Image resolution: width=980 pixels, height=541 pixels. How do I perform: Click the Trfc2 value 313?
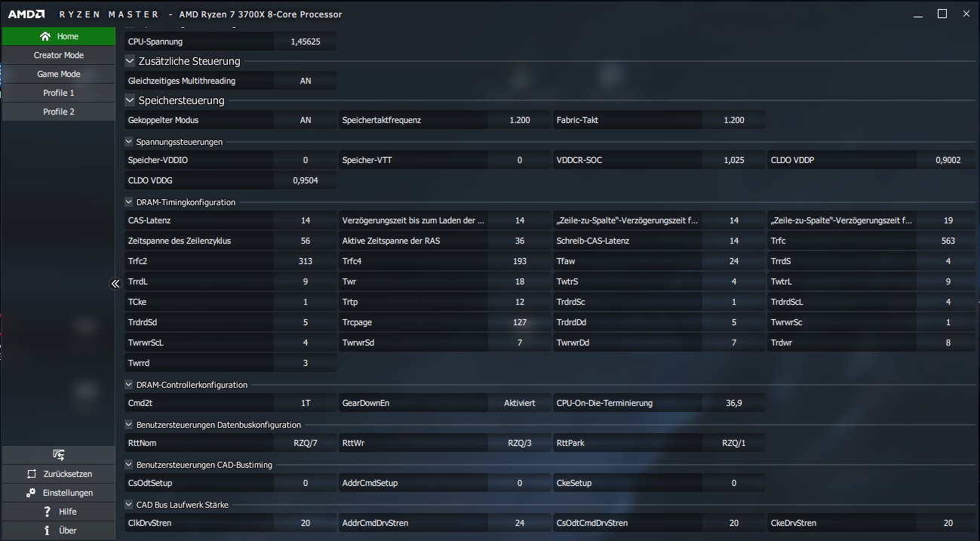pyautogui.click(x=306, y=261)
